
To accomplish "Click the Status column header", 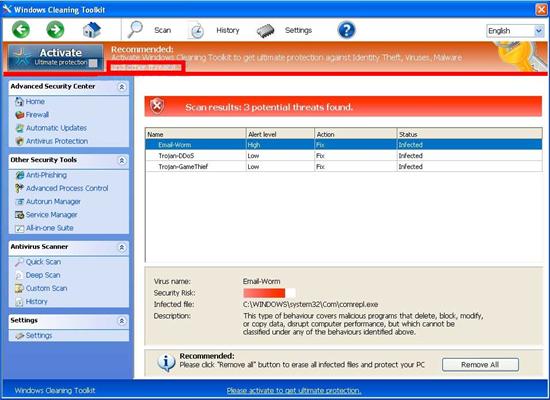I will pyautogui.click(x=470, y=134).
